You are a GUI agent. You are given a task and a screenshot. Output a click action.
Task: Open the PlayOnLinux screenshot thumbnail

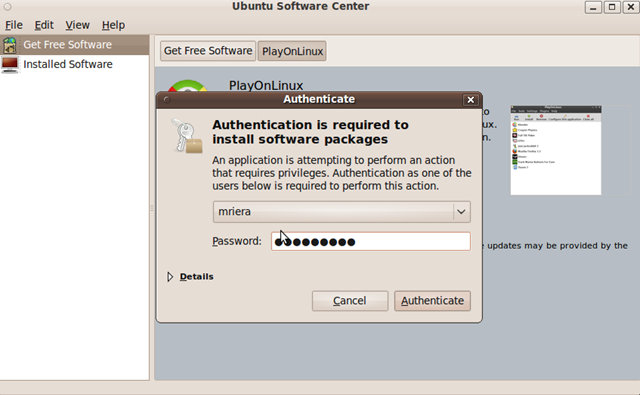pyautogui.click(x=556, y=150)
